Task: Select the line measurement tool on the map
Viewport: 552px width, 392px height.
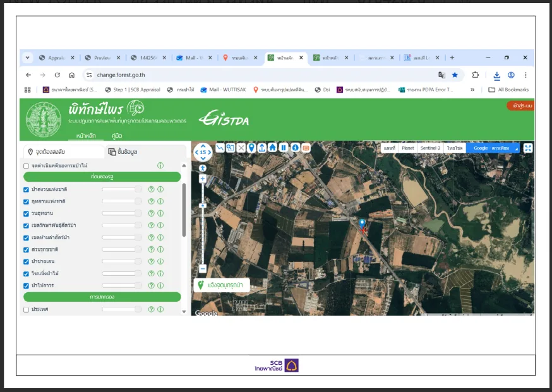Action: click(x=220, y=148)
